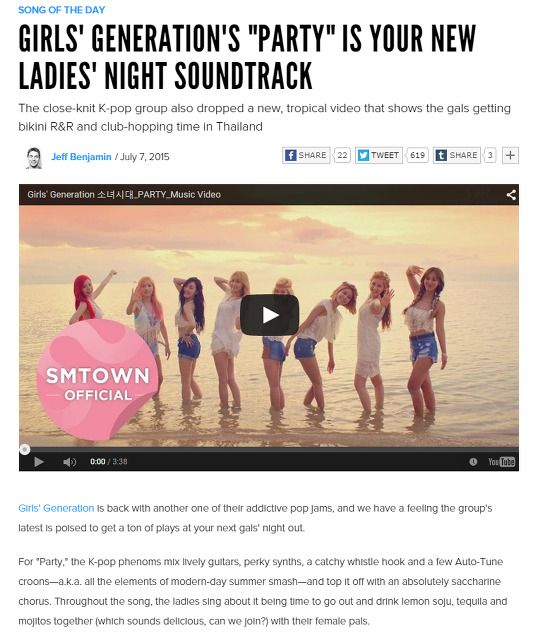Image resolution: width=550 pixels, height=640 pixels.
Task: Click the video title Girls' Generation PARTY
Action: coord(124,195)
